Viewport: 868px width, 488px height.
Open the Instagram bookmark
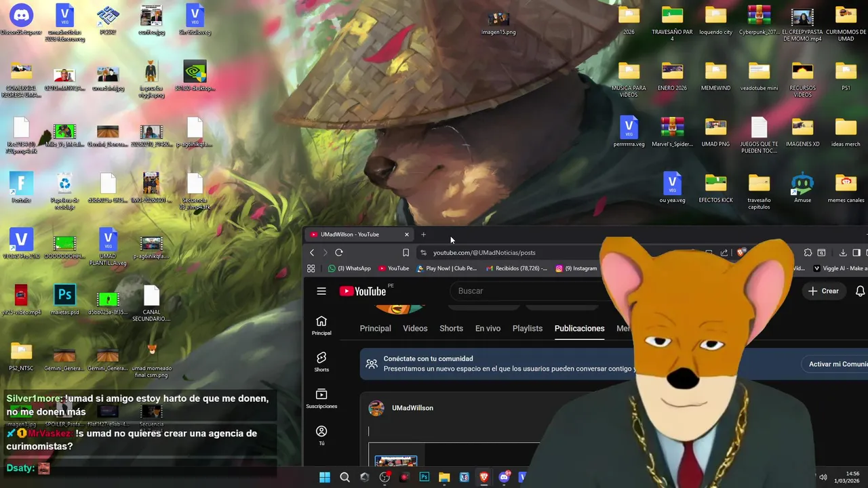(576, 268)
